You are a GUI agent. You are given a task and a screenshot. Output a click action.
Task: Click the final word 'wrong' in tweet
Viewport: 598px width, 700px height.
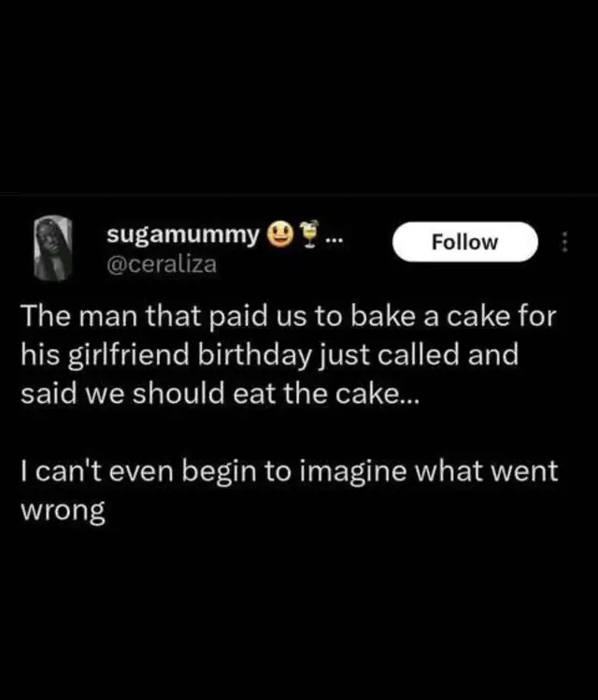63,510
